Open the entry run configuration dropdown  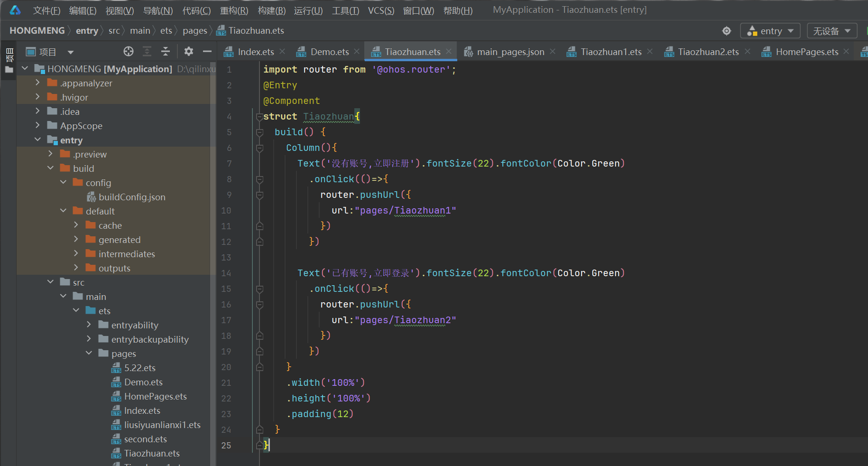click(770, 31)
